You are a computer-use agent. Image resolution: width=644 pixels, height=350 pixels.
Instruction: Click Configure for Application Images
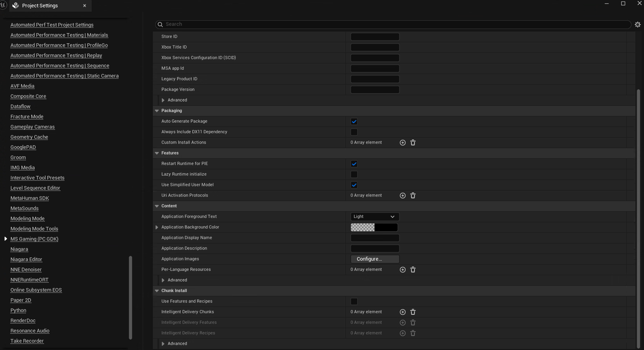(375, 259)
